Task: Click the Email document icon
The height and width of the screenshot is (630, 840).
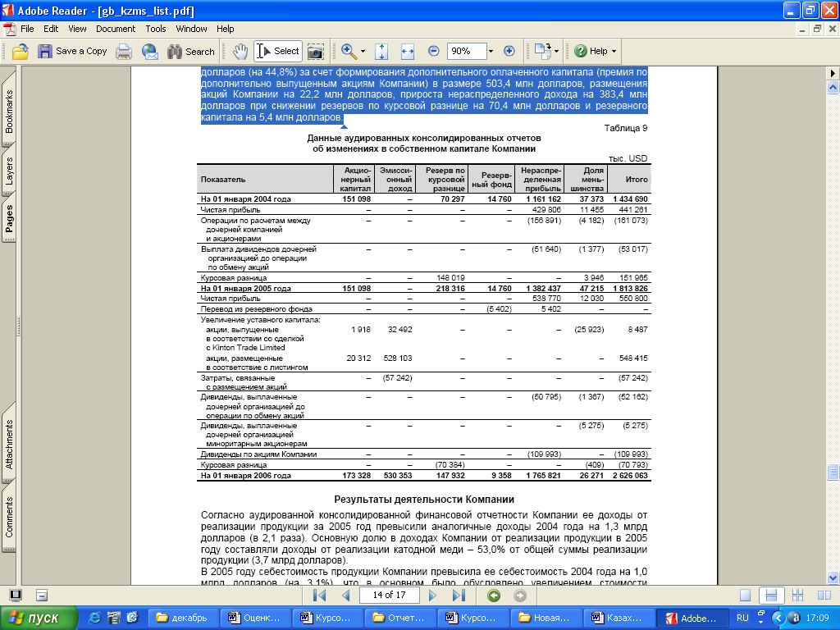Action: [150, 52]
